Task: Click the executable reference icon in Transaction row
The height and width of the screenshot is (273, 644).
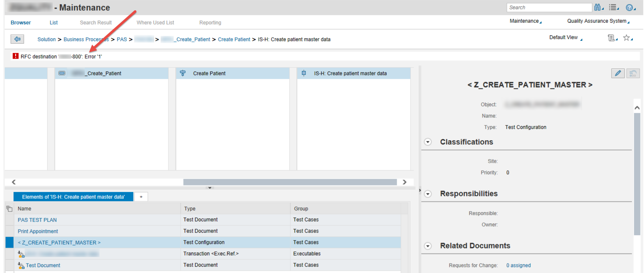Action: pyautogui.click(x=21, y=254)
